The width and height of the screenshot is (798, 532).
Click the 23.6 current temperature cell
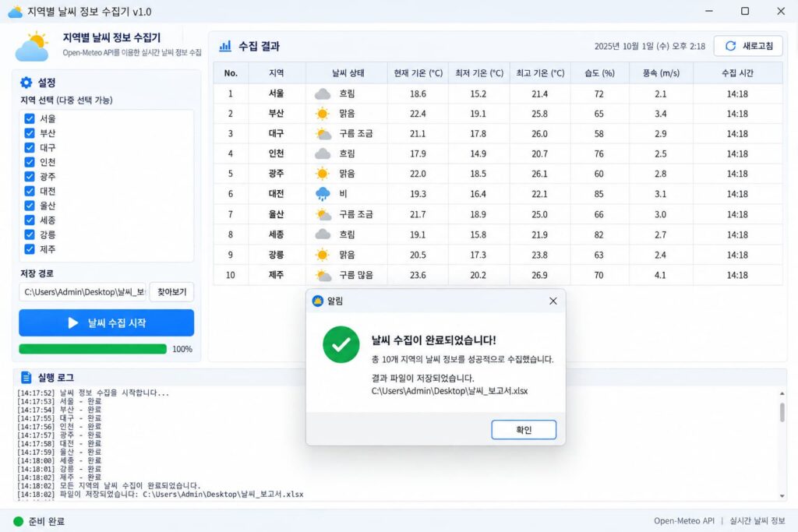418,275
